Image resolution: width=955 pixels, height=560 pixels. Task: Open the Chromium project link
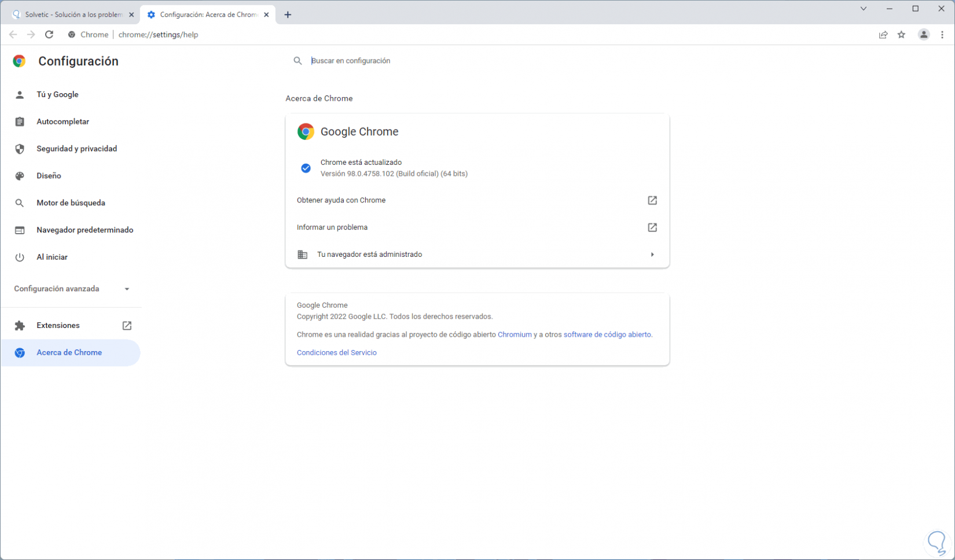coord(515,334)
